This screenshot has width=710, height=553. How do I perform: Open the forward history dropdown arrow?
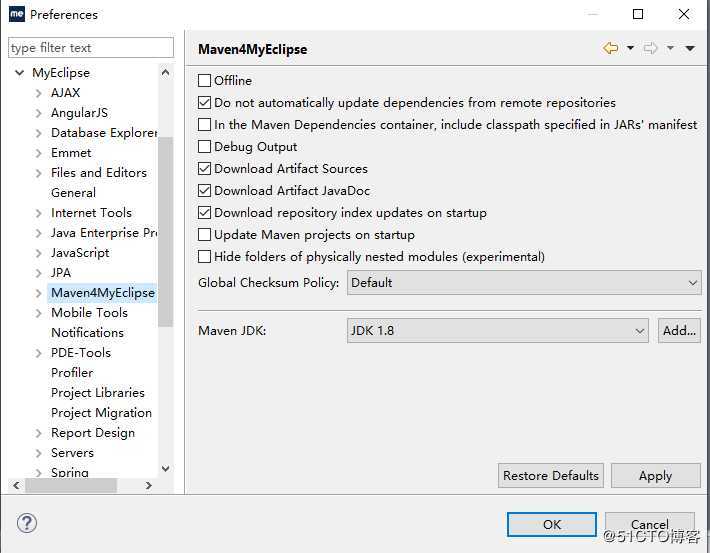click(x=670, y=48)
